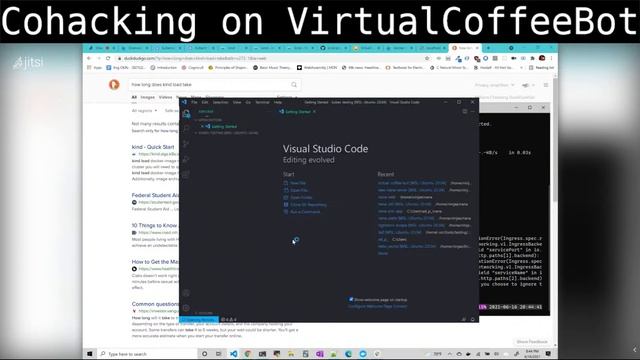Click Clone Git Repository link

(x=308, y=204)
